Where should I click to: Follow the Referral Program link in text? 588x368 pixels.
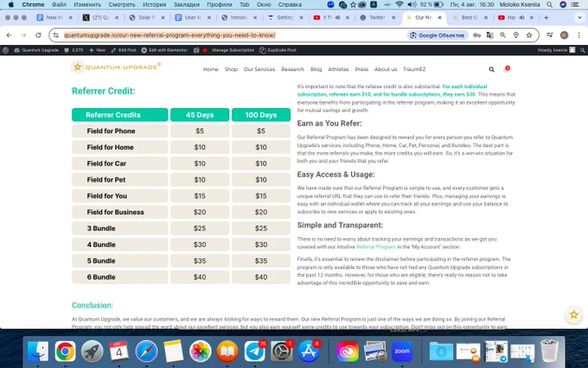click(376, 247)
